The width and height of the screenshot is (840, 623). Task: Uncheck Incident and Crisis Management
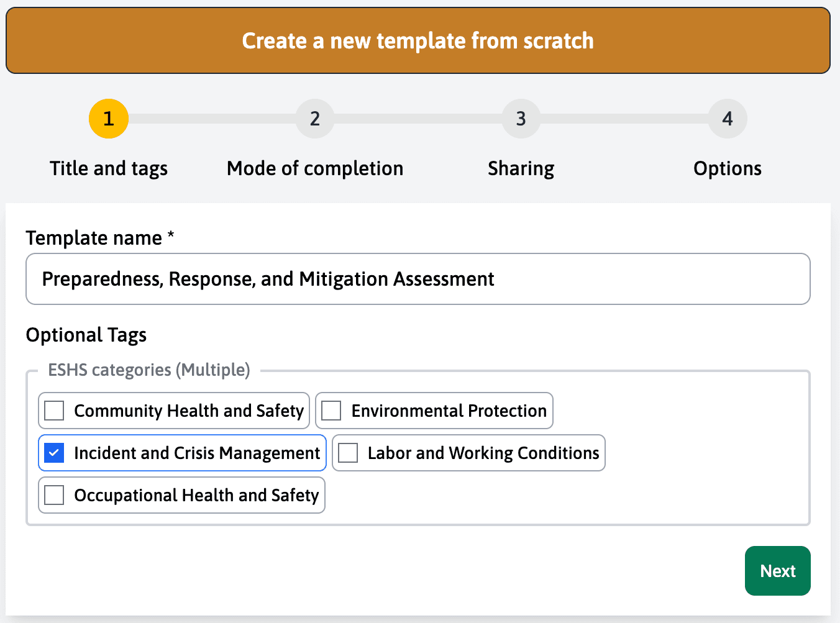pos(55,453)
